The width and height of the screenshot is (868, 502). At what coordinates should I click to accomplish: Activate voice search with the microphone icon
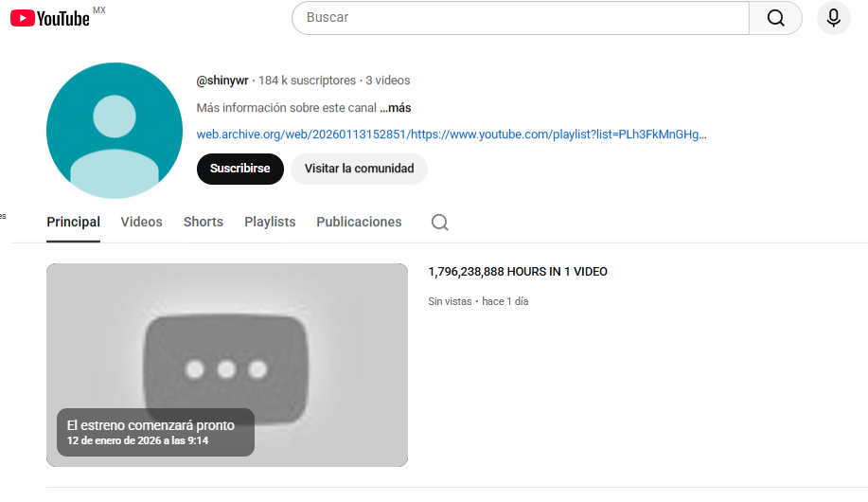point(833,18)
